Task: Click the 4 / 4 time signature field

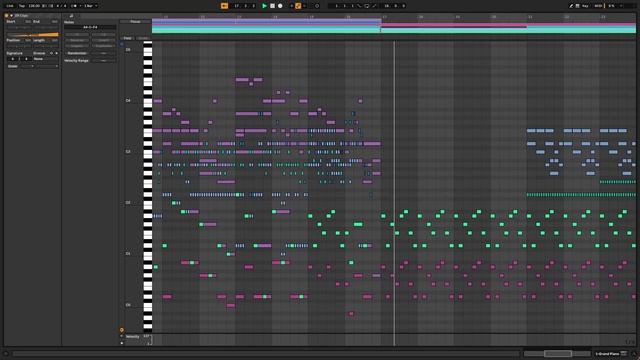Action: tap(61, 6)
